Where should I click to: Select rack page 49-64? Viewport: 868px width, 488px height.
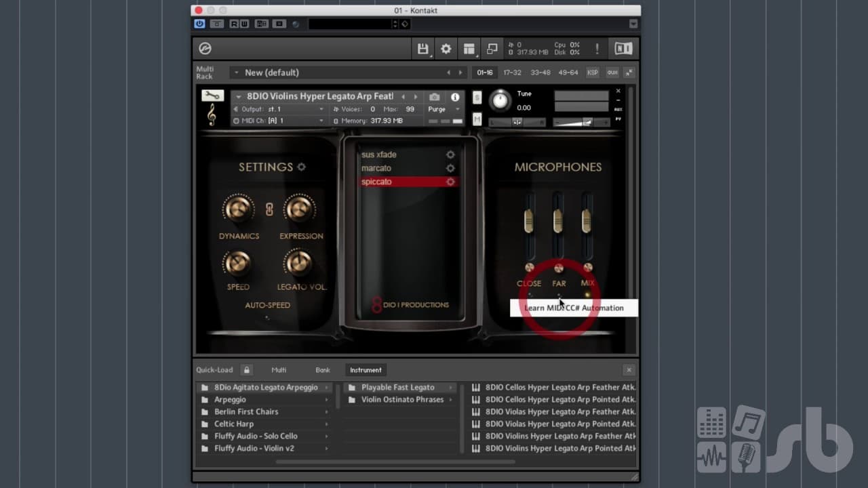(x=568, y=73)
